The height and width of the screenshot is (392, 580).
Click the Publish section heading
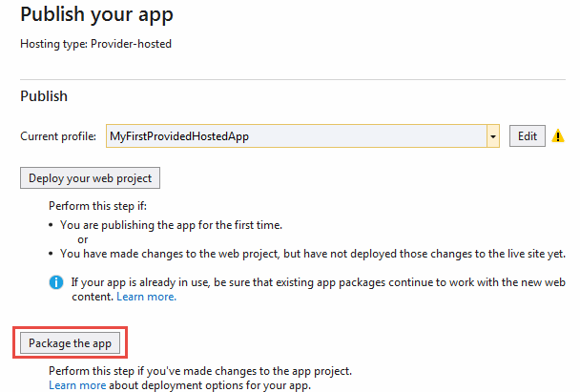click(x=44, y=96)
